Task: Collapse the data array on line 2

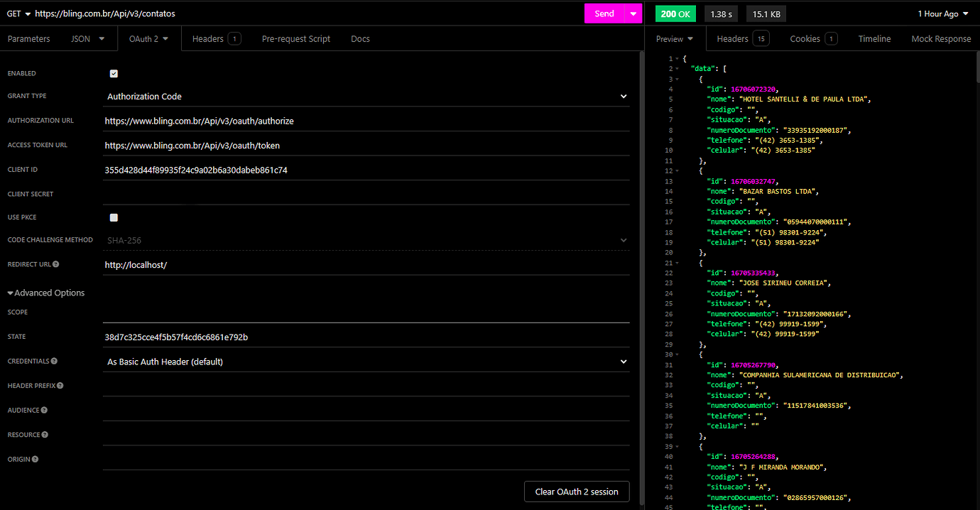Action: (677, 68)
